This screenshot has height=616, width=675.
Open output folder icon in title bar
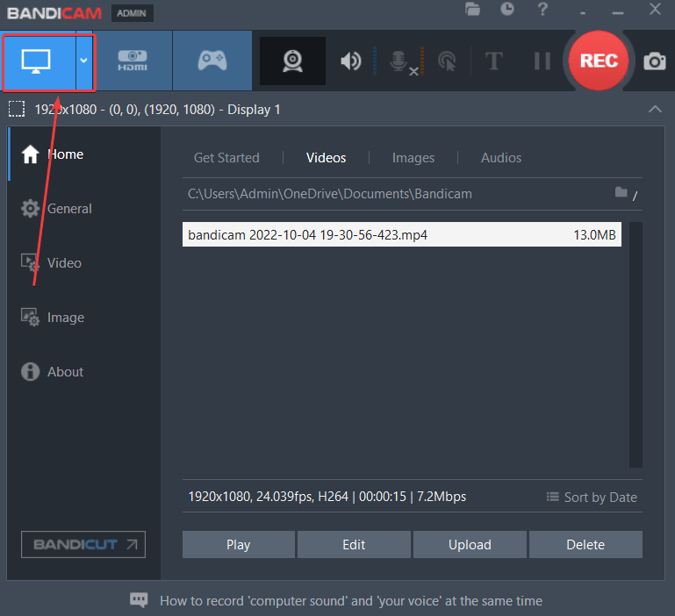[472, 9]
